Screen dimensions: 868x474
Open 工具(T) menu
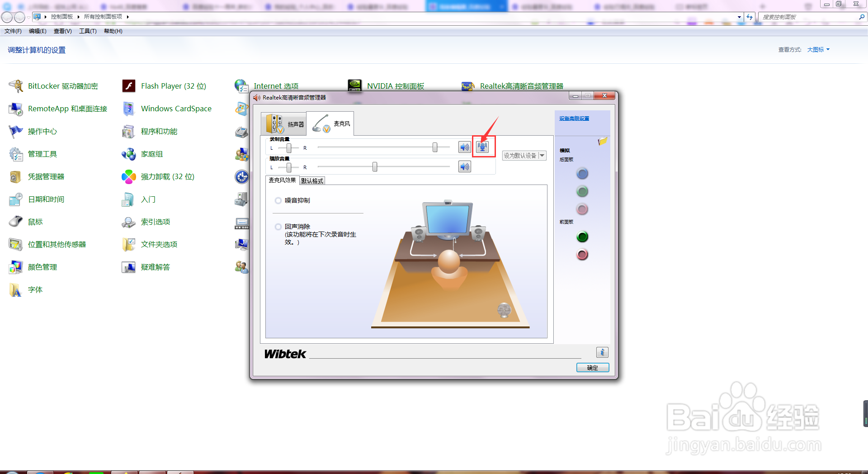tap(88, 31)
